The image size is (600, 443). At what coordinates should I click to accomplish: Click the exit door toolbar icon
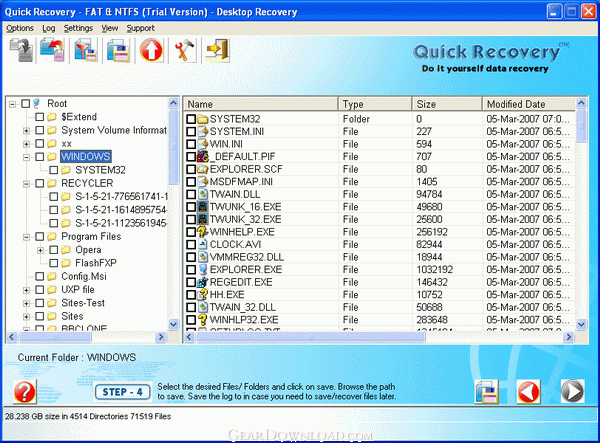tap(217, 50)
